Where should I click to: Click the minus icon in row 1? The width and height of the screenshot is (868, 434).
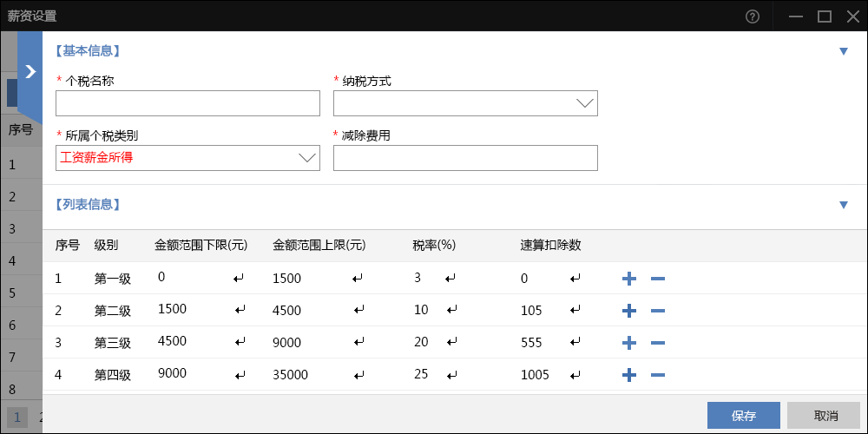657,279
